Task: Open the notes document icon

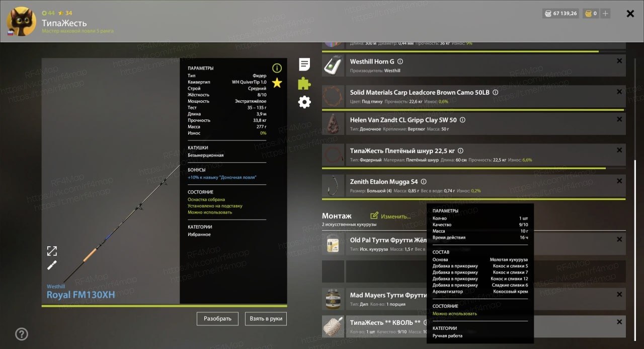Action: (x=304, y=64)
